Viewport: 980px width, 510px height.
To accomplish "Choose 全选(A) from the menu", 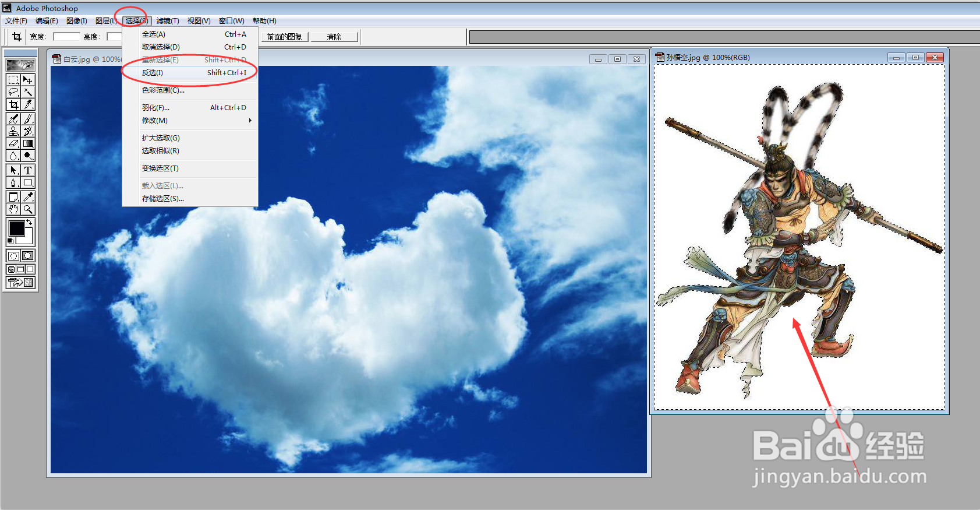I will point(190,34).
